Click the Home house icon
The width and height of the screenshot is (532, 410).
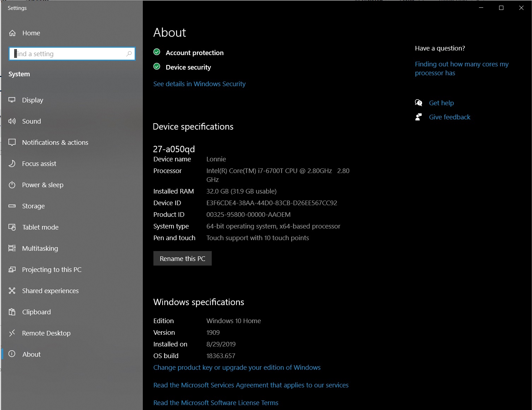[12, 33]
